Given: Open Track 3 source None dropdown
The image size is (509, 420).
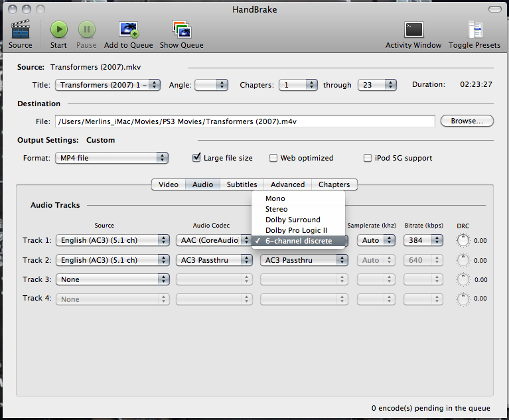Looking at the screenshot, I should (113, 279).
